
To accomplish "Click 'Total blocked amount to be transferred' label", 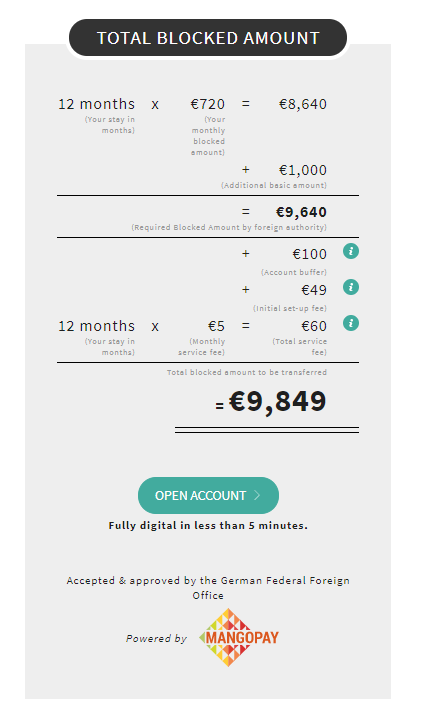I will (247, 372).
